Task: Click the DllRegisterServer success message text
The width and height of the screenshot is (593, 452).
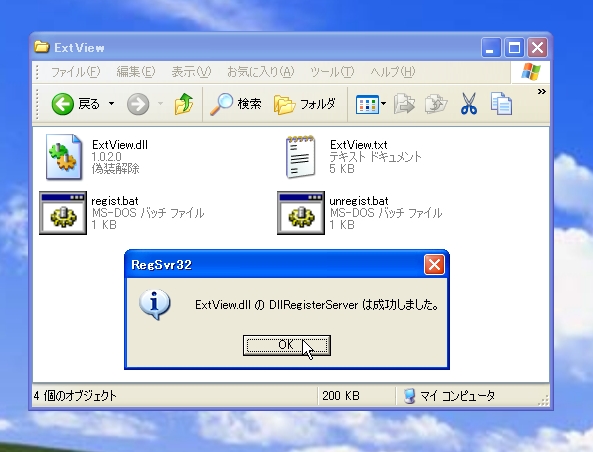Action: [317, 305]
